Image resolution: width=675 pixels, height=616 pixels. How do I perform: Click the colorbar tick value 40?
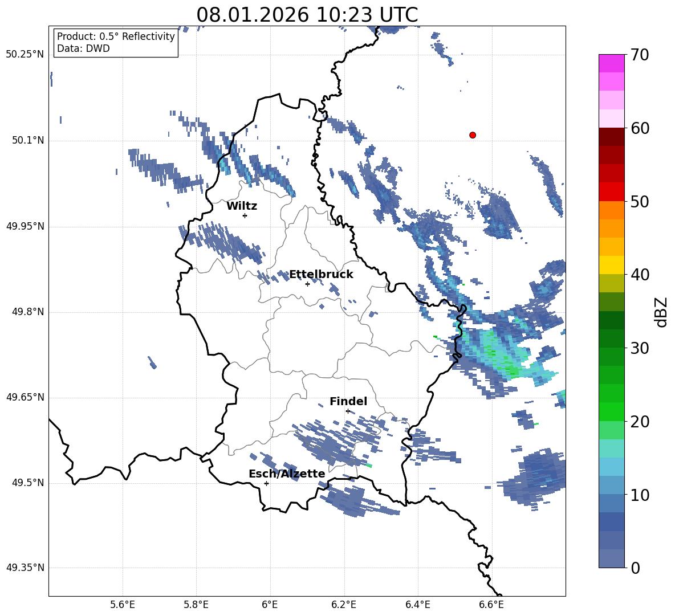(640, 275)
